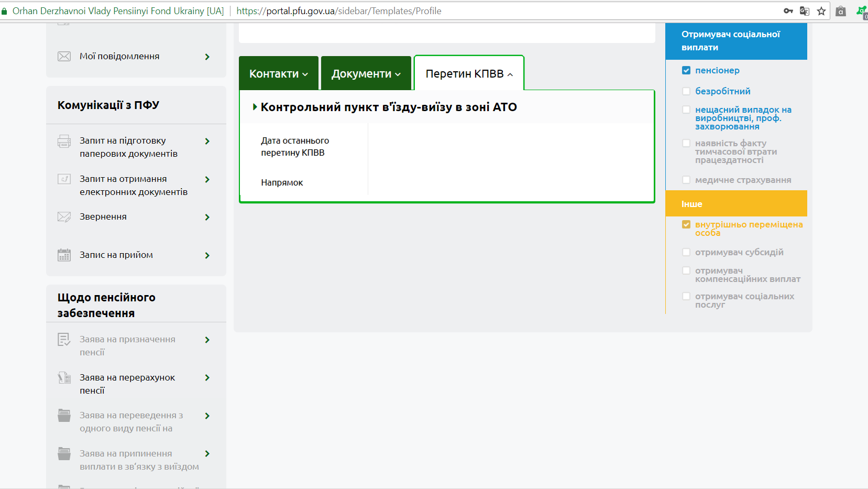This screenshot has width=868, height=489.
Task: Expand the Контакти dropdown tab
Action: coord(278,74)
